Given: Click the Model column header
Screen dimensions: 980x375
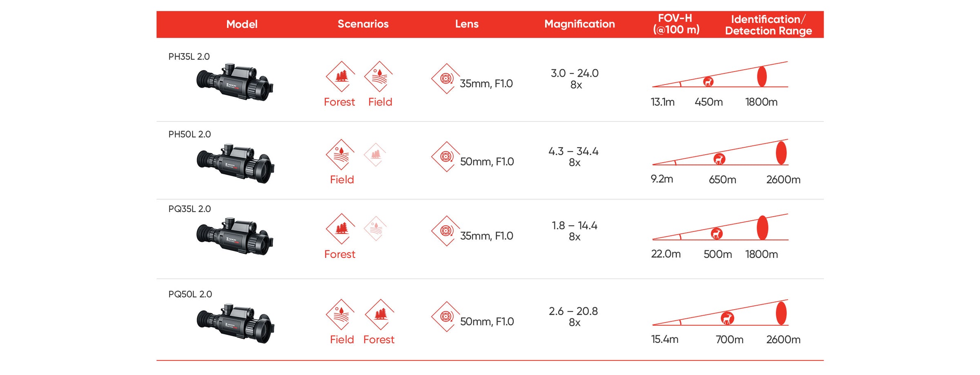Looking at the screenshot, I should [242, 24].
